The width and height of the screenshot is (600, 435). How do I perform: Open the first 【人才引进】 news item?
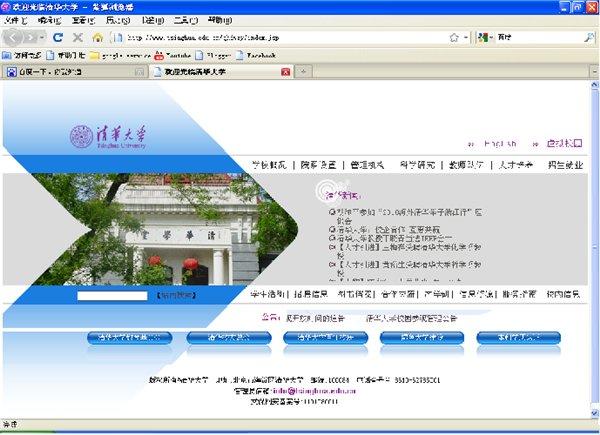coord(409,251)
